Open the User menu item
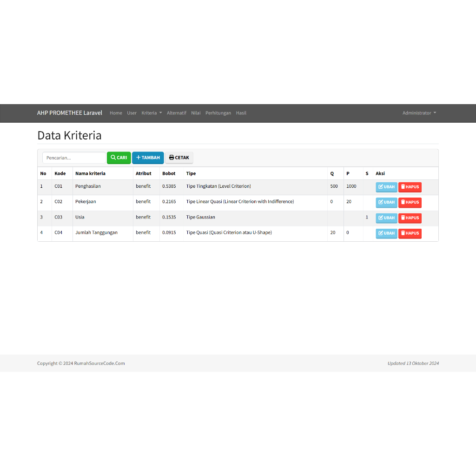 click(x=132, y=113)
